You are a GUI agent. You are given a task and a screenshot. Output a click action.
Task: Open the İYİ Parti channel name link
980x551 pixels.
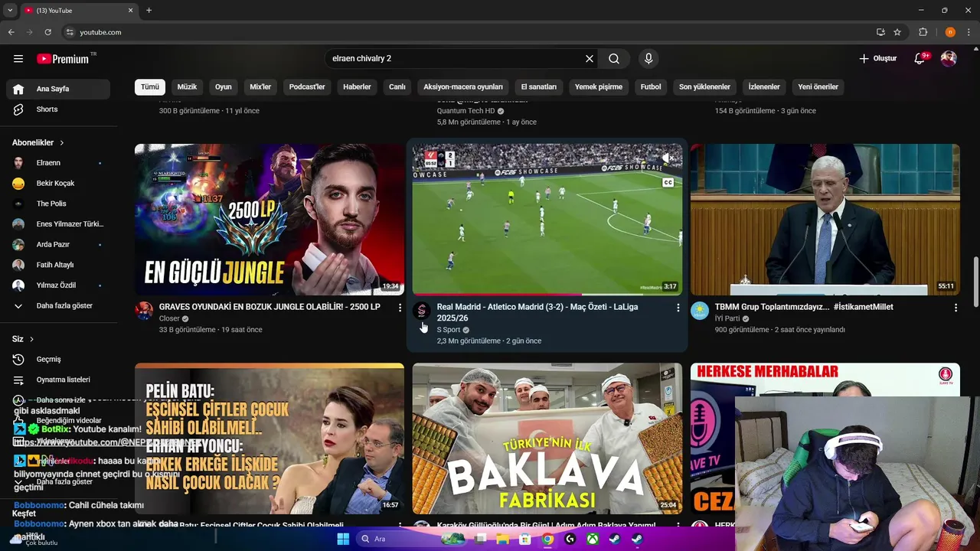click(x=727, y=318)
